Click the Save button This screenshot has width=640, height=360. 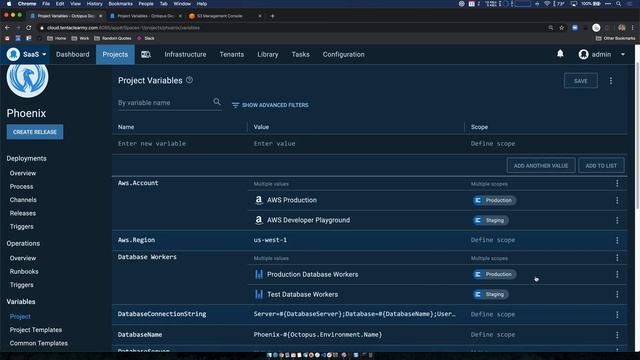580,81
